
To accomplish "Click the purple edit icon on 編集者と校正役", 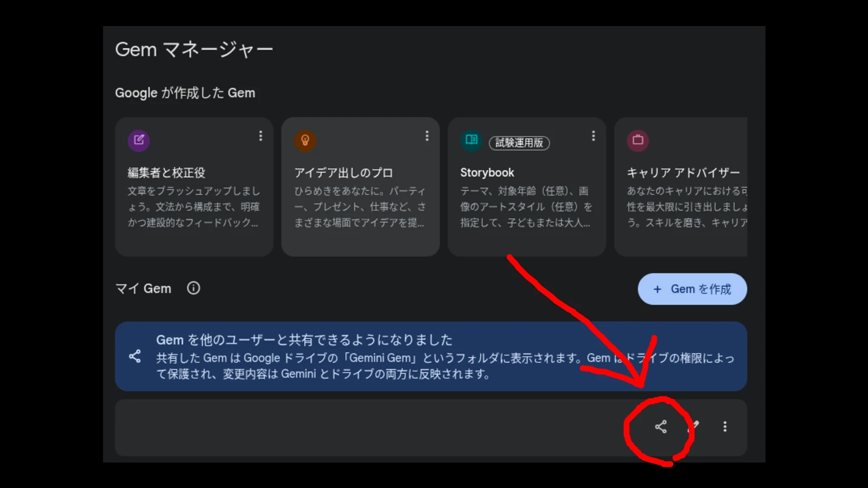I will coord(139,140).
